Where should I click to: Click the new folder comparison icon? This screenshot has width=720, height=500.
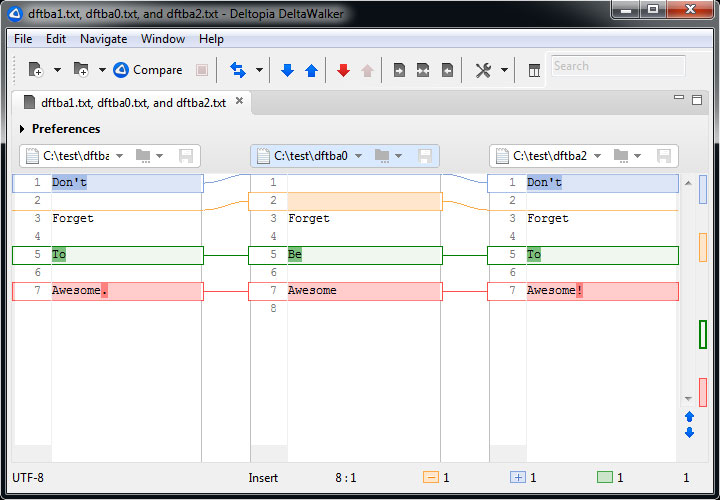[x=81, y=70]
